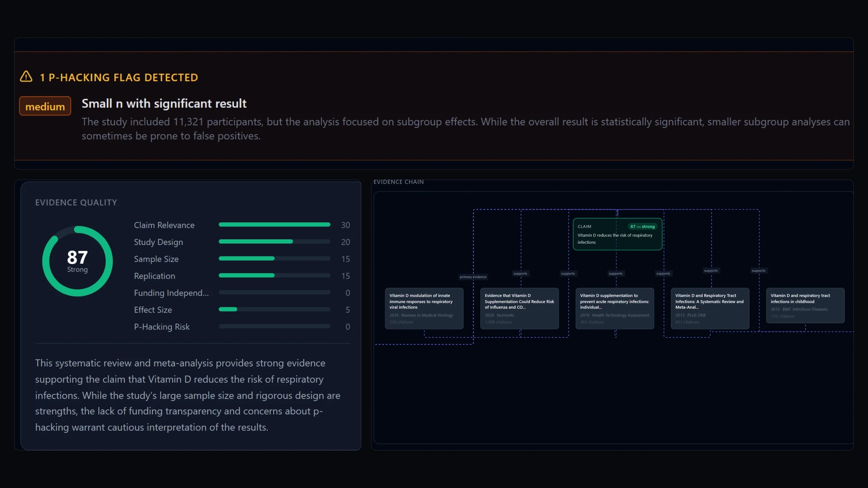Click the p-hacking flag description text
This screenshot has height=488, width=868.
[x=466, y=129]
